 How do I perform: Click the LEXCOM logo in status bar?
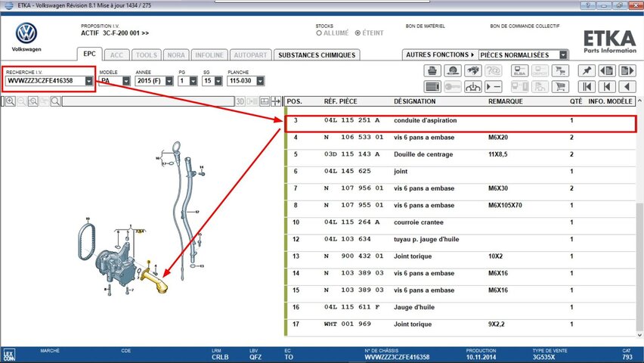(x=9, y=355)
